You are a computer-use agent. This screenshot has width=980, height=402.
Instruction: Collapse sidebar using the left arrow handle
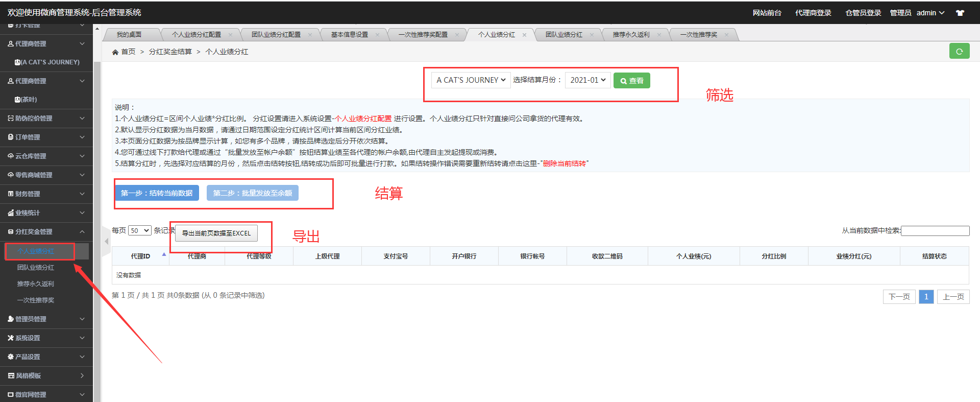point(107,241)
